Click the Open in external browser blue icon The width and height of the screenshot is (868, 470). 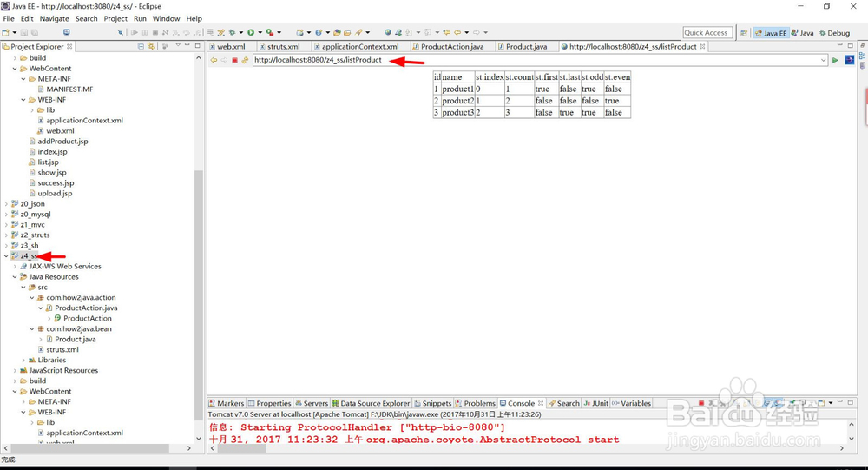[850, 60]
